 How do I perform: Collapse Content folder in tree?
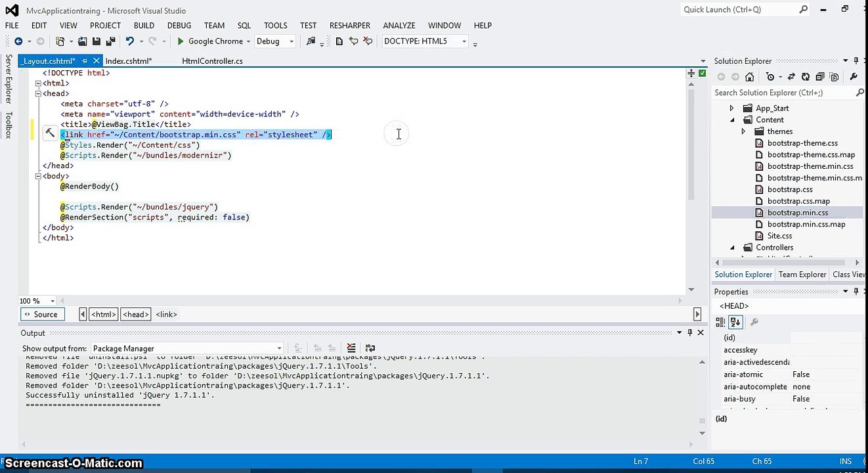click(x=732, y=120)
